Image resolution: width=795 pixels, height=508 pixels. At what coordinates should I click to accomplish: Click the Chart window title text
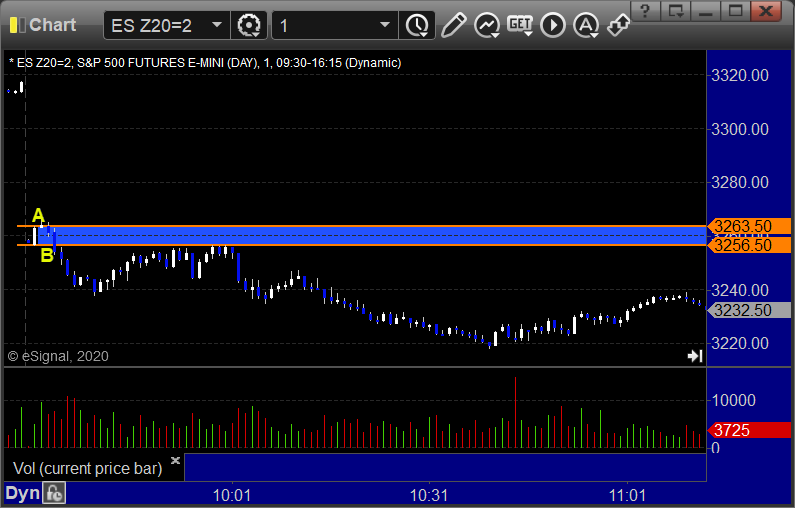tap(53, 25)
